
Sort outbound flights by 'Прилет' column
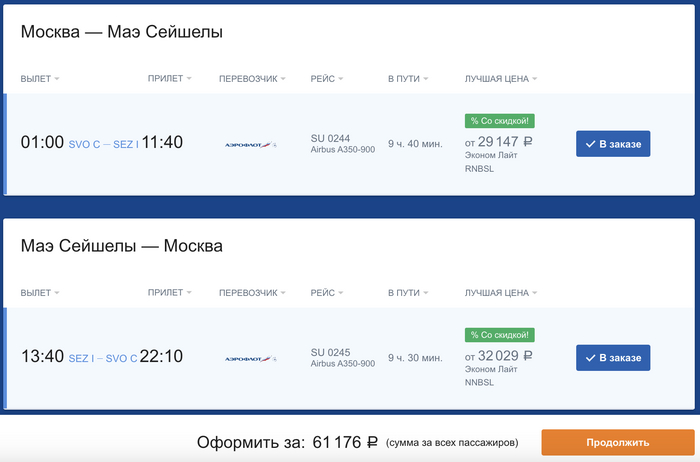(169, 79)
